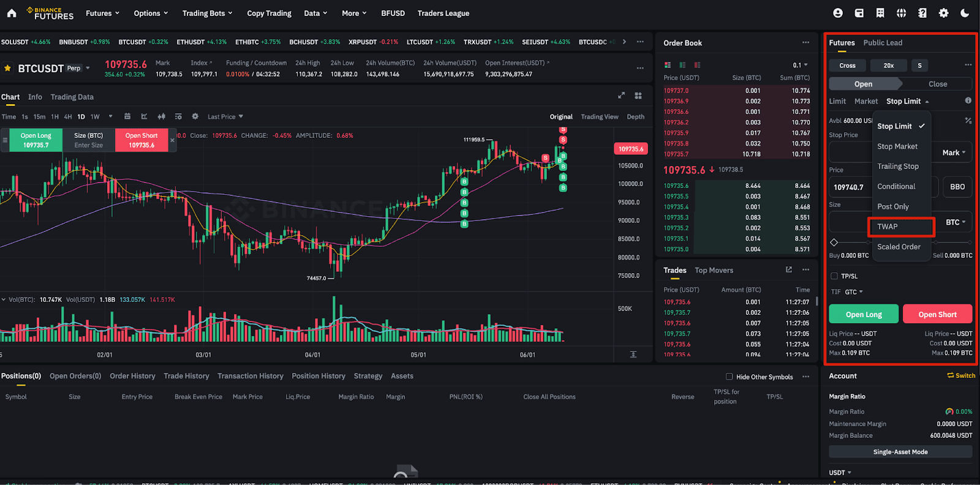
Task: Star BTCUSDT as favorite
Action: [8, 68]
